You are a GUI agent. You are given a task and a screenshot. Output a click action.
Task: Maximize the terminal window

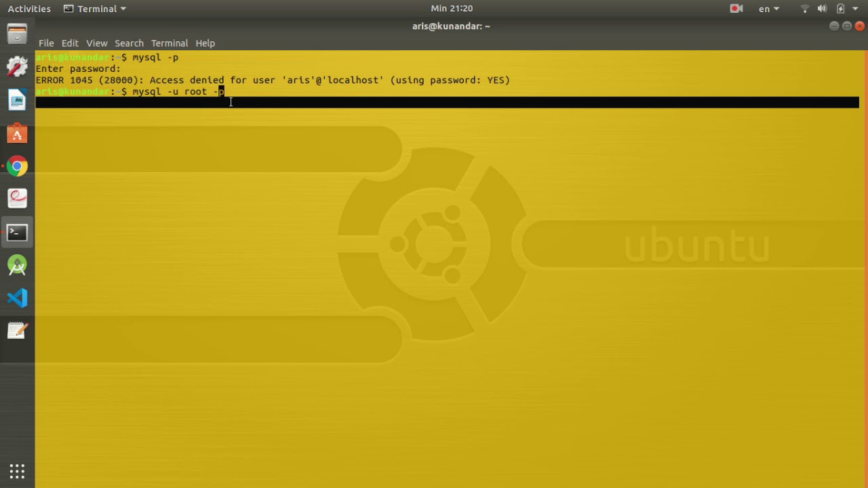[847, 26]
